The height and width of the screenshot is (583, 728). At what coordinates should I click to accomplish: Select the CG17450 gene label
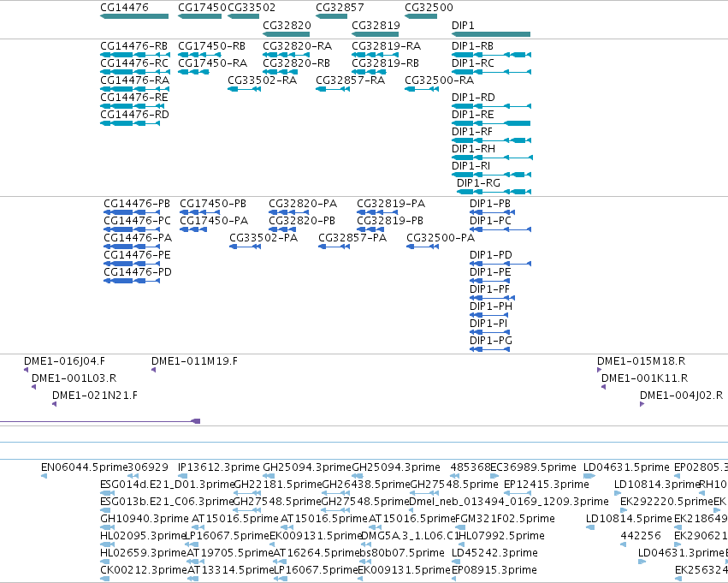(x=202, y=8)
